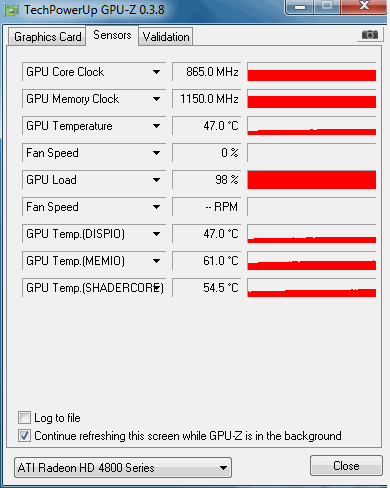Click the GPU-Z app icon in title bar
Image resolution: width=390 pixels, height=488 pixels.
click(x=11, y=10)
